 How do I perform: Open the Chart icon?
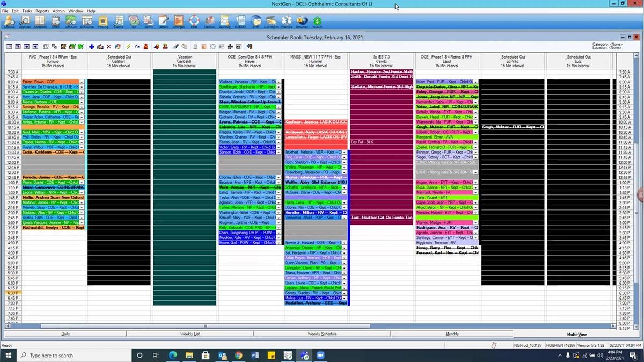(x=56, y=21)
